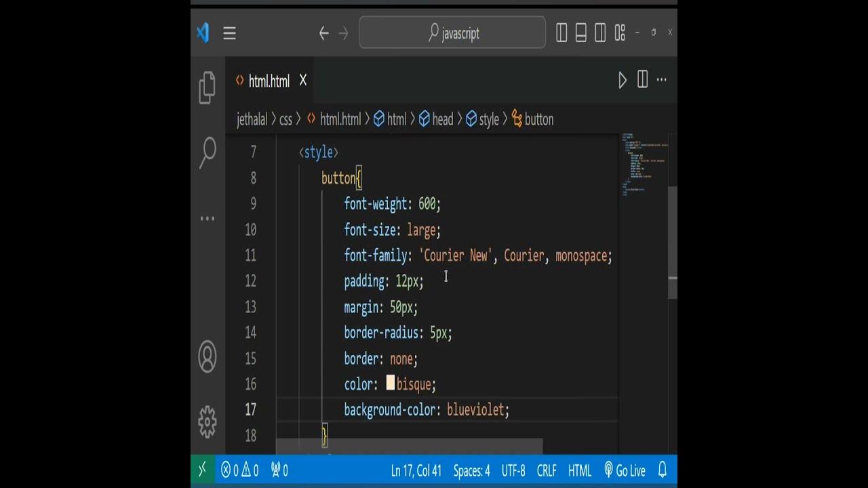Viewport: 868px width, 488px height.
Task: Open the hamburger application menu
Action: (229, 33)
